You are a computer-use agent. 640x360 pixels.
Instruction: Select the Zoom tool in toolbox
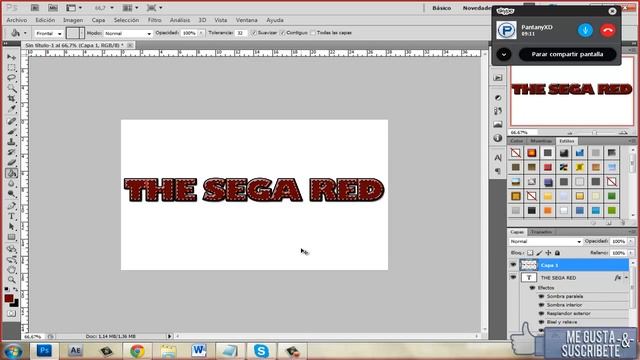click(x=11, y=280)
